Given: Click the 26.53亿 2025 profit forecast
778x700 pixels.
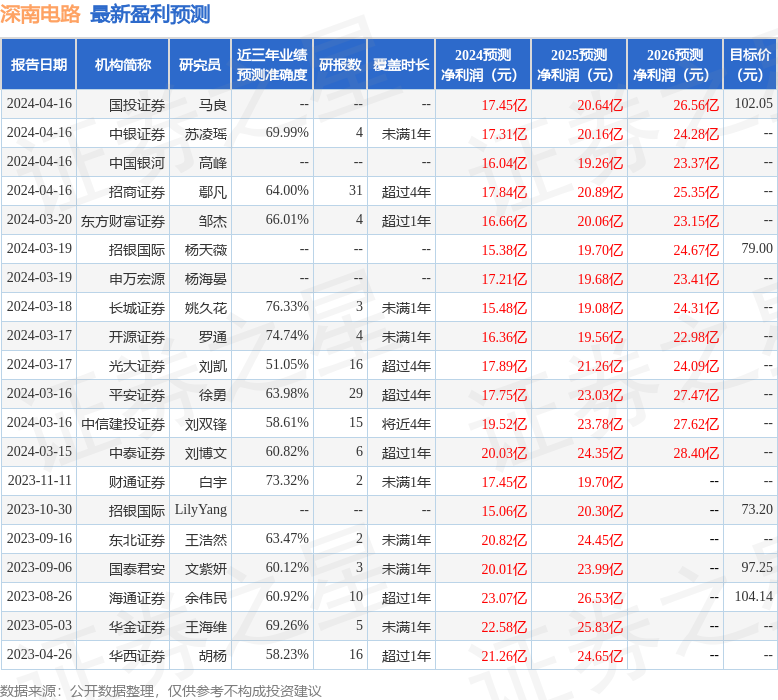Looking at the screenshot, I should tap(600, 598).
